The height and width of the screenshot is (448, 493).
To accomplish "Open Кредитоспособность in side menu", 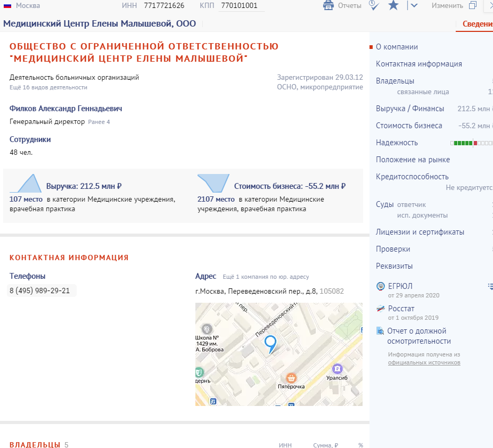I will (x=412, y=177).
